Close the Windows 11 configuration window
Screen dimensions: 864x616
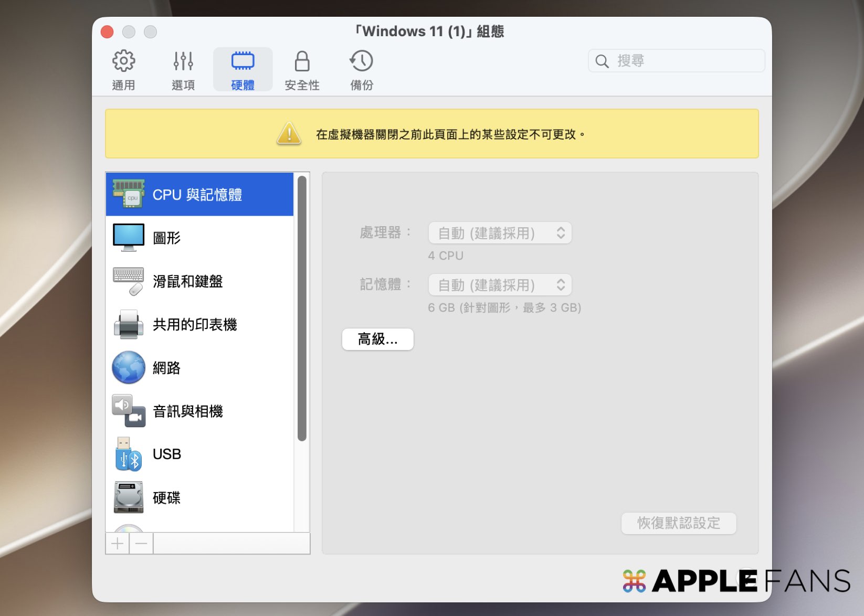[x=107, y=32]
